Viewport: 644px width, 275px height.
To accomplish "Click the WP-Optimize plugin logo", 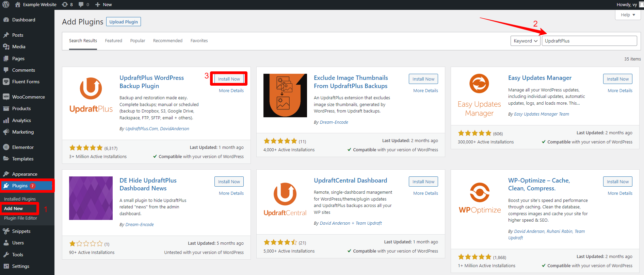I will point(479,198).
